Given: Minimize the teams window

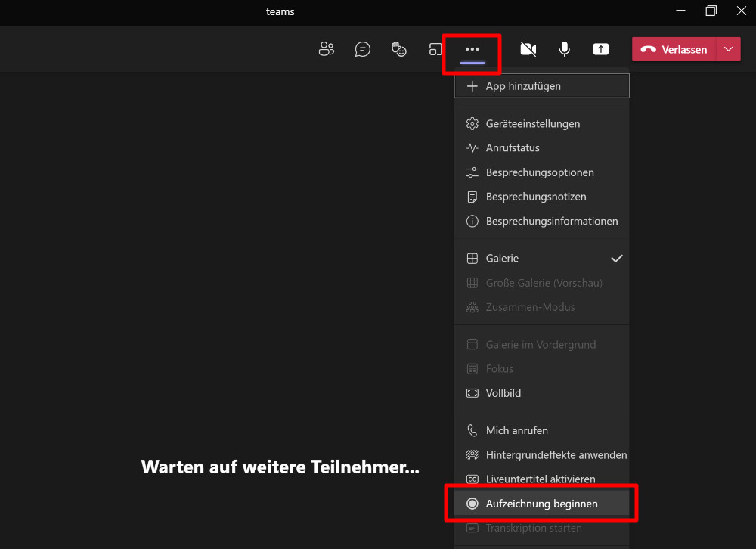Looking at the screenshot, I should (x=681, y=11).
